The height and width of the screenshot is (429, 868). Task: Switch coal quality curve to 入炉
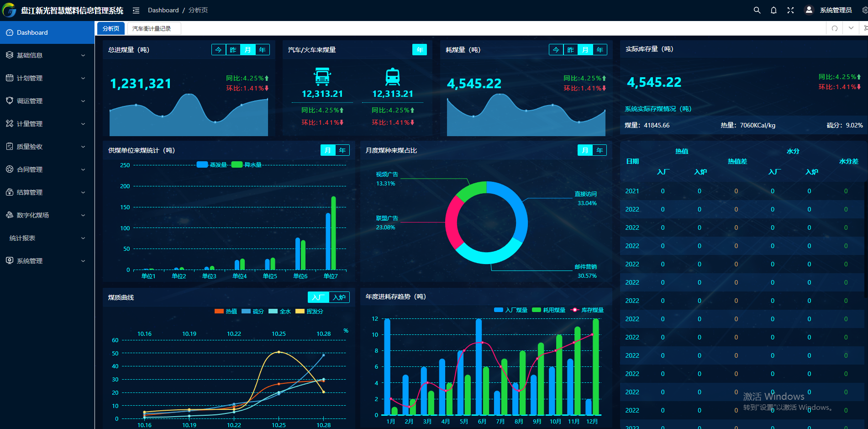coord(339,297)
